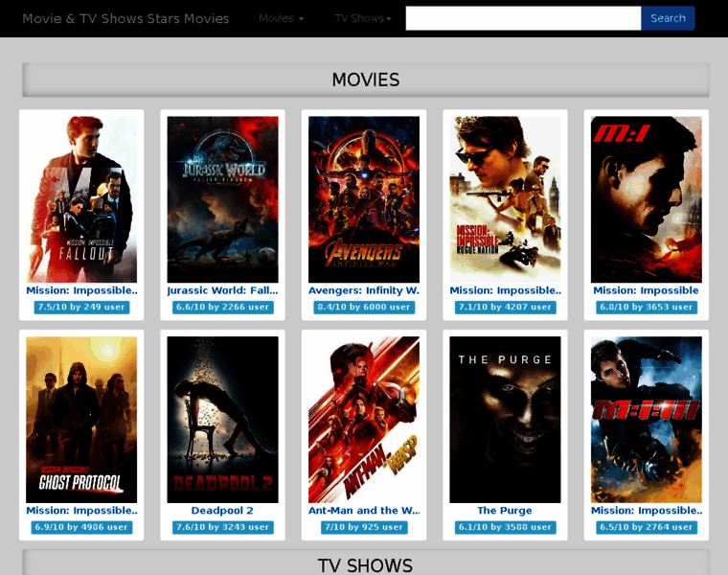Open the TV Shows dropdown menu
The image size is (728, 575).
363,18
